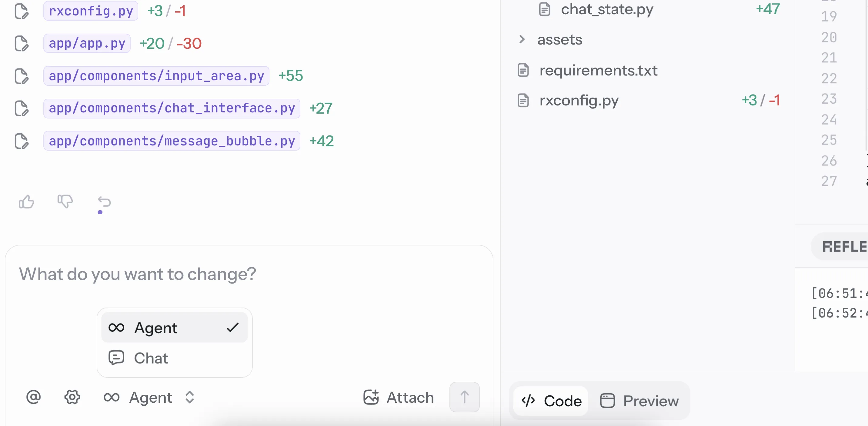The width and height of the screenshot is (868, 426).
Task: Open the message_bubble.py file chip
Action: pos(172,141)
